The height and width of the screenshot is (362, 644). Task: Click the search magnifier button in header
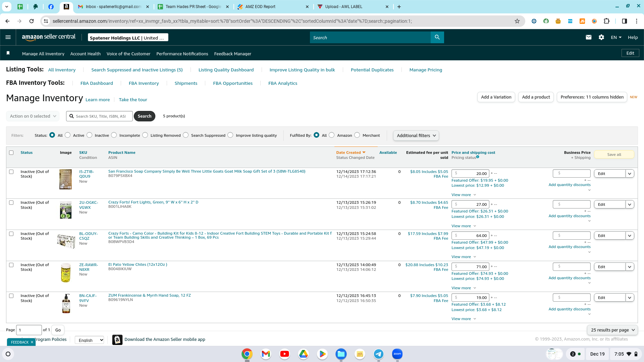[x=437, y=37]
